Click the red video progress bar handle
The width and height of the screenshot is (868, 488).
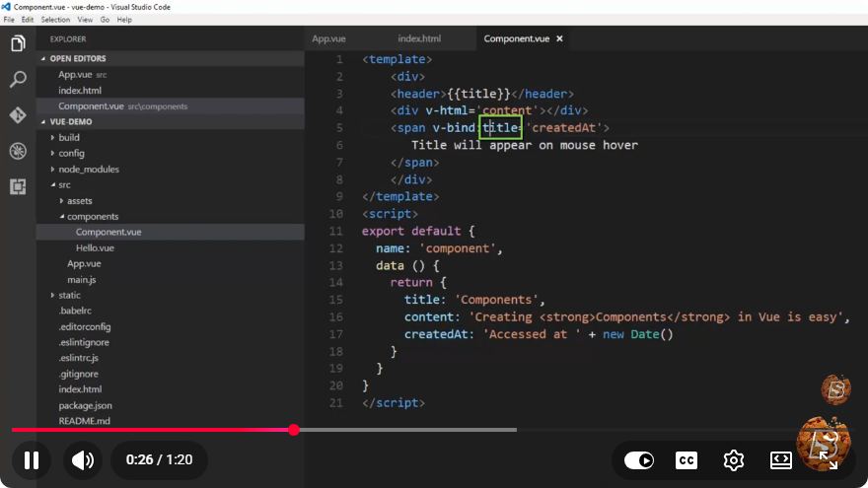[294, 430]
